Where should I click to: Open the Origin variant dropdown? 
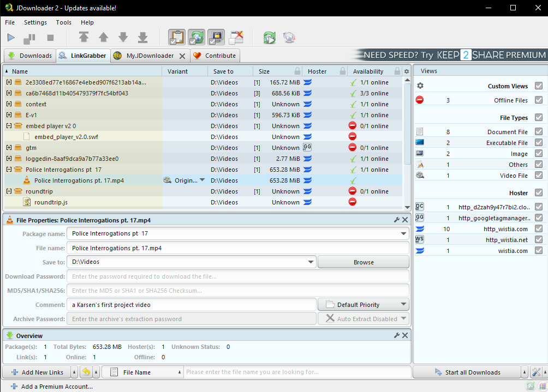coord(202,180)
